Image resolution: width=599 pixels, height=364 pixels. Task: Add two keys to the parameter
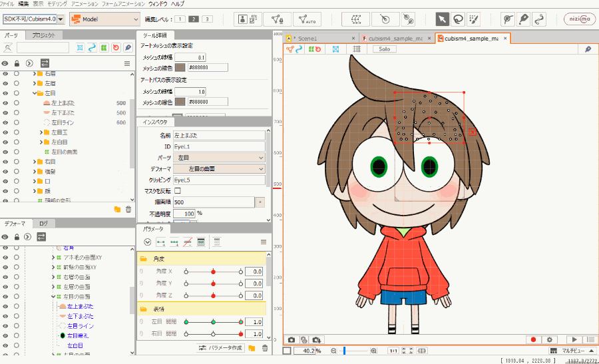click(x=161, y=242)
